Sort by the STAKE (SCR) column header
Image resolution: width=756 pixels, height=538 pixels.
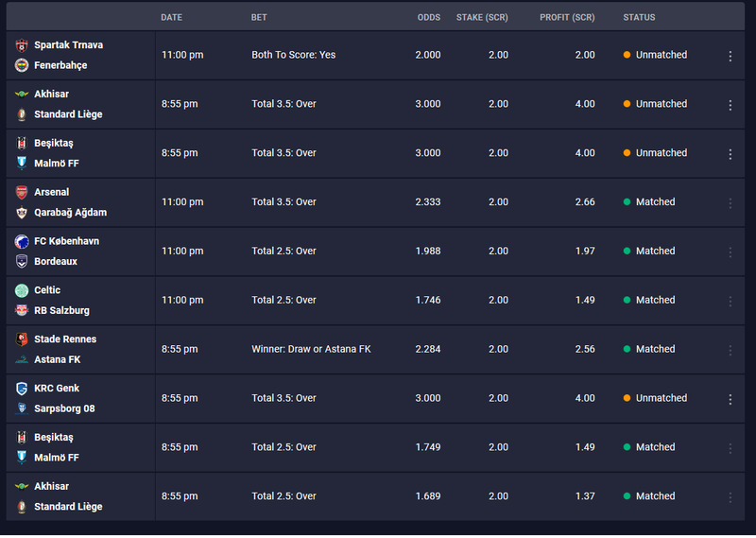[482, 17]
